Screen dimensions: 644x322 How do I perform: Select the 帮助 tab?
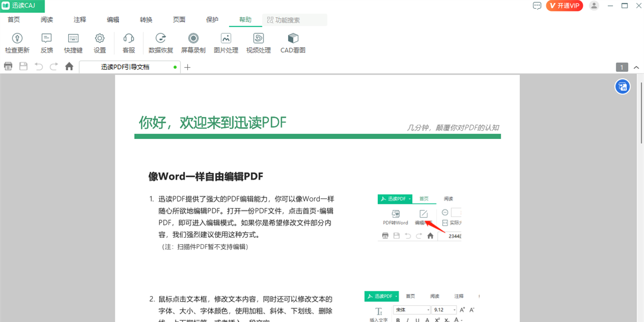(245, 20)
